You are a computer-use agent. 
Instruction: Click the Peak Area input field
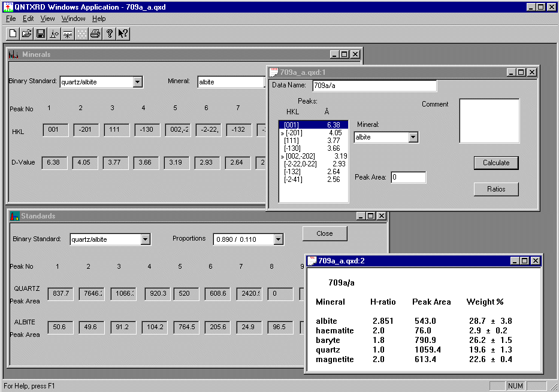(408, 177)
